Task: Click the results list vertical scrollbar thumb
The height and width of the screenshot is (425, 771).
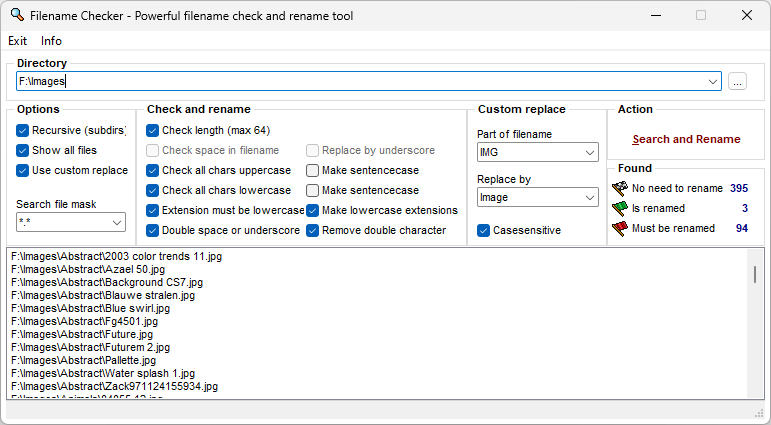Action: click(755, 274)
